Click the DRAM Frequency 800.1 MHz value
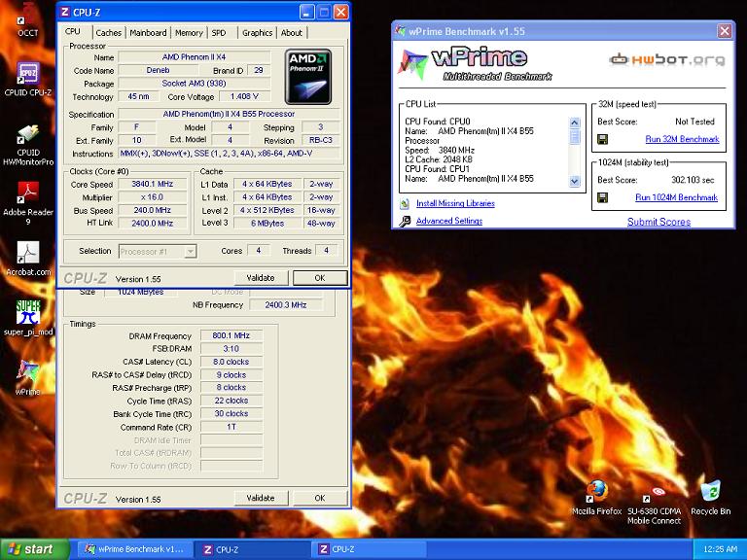747x560 pixels. pos(231,335)
